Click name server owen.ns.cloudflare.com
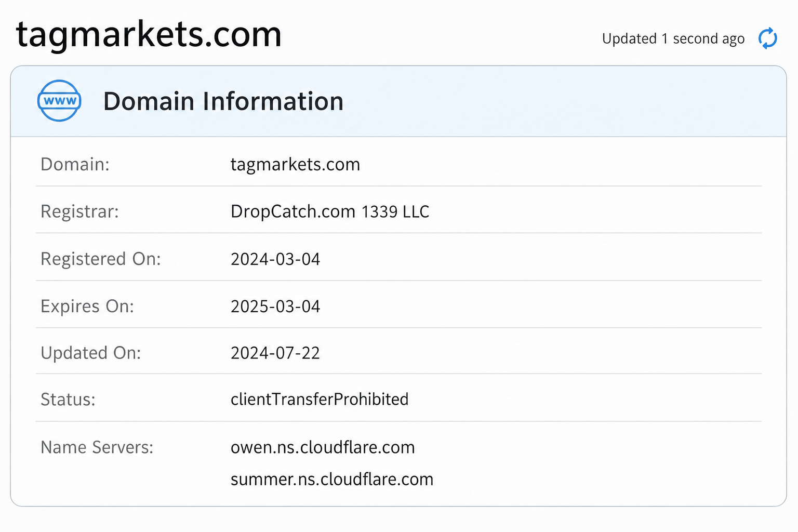 [323, 447]
